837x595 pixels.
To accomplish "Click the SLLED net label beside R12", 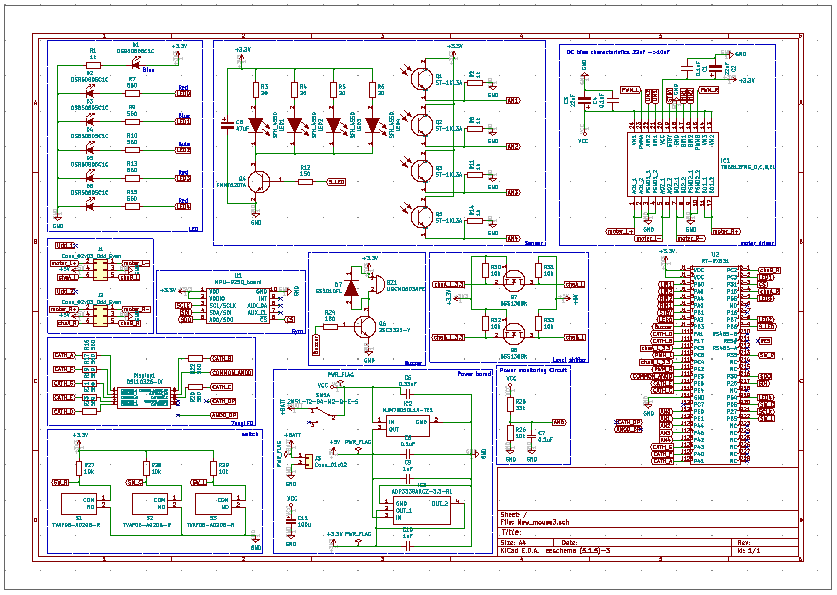I will coord(336,182).
